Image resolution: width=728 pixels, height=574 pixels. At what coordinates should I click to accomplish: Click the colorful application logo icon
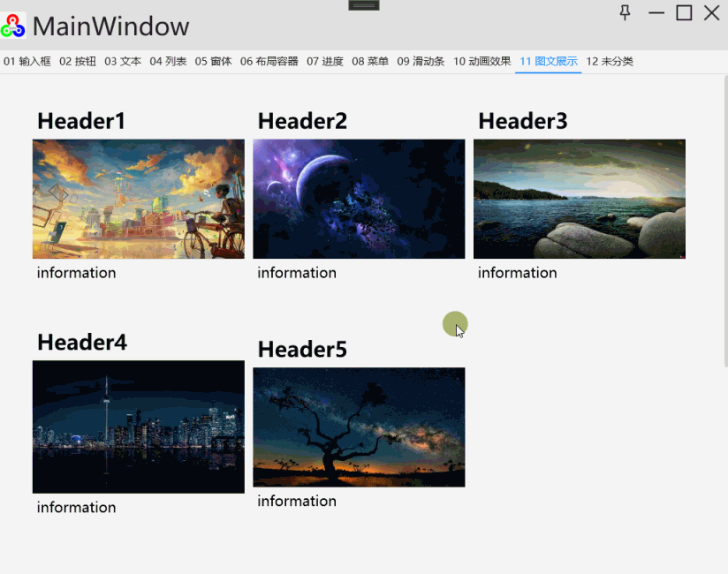pyautogui.click(x=13, y=26)
